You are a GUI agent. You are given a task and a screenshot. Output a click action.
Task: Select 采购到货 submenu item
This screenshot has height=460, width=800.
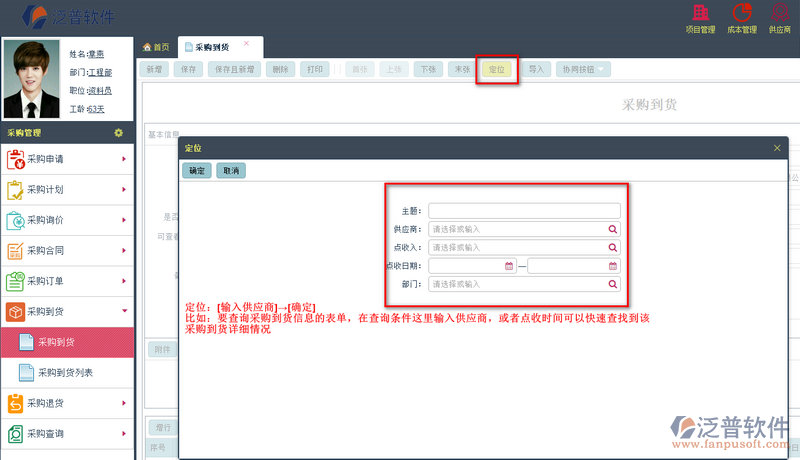[67, 342]
